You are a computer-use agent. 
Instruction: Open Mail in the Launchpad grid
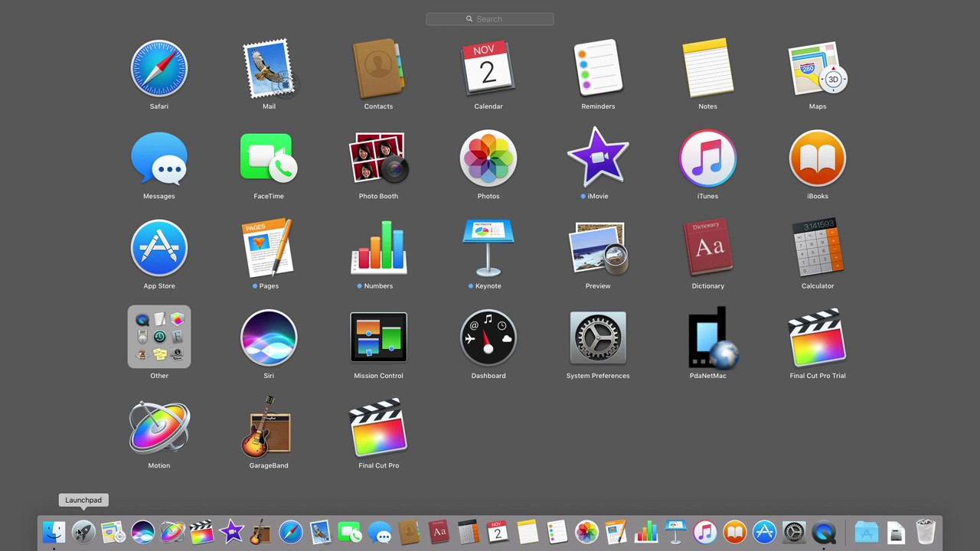point(269,69)
